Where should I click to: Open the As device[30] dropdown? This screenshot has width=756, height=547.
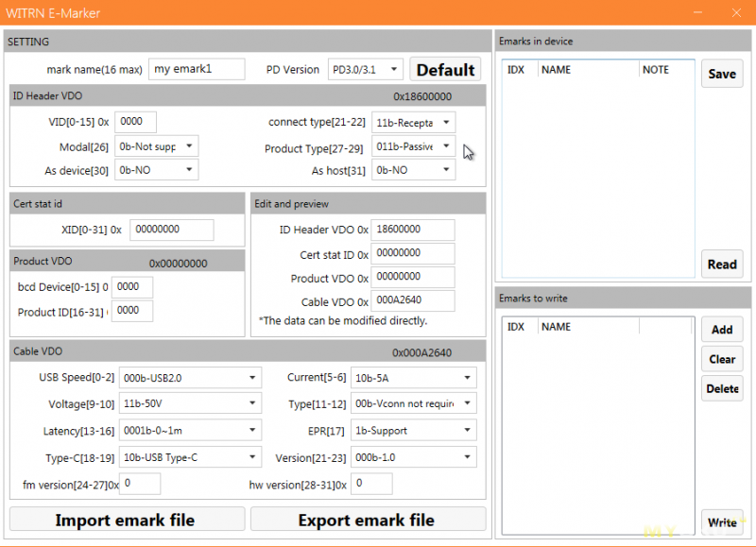click(x=156, y=170)
